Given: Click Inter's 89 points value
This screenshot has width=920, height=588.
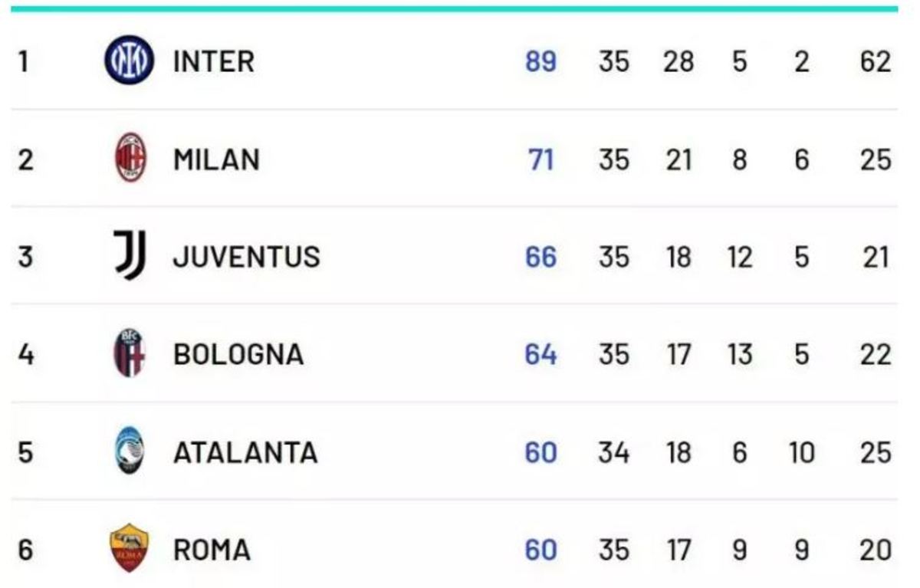Looking at the screenshot, I should (540, 61).
